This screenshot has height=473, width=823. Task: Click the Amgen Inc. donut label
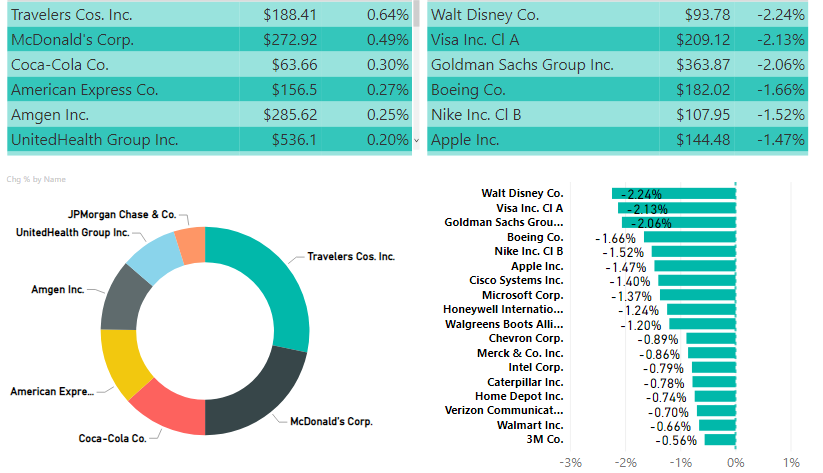click(58, 289)
